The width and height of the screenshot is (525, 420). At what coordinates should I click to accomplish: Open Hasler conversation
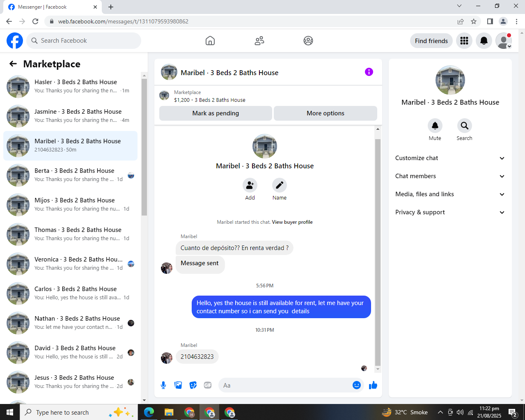tap(70, 87)
